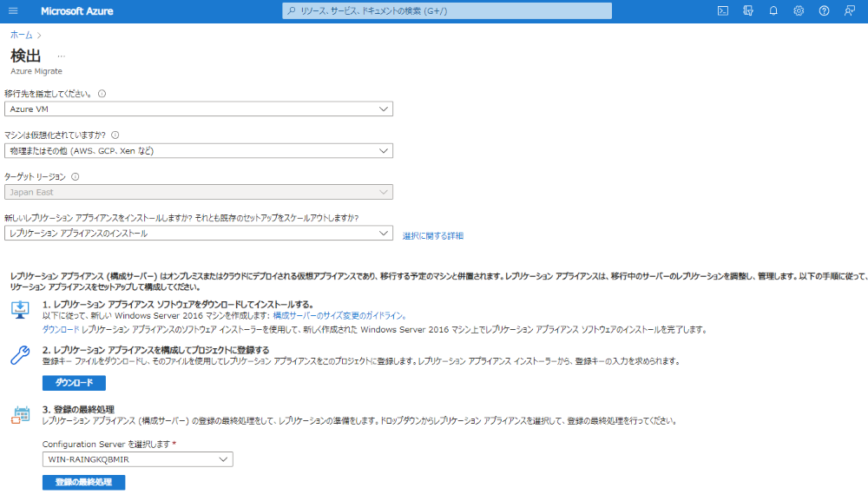Click the step 3 heading 登録の最終処理

point(79,410)
